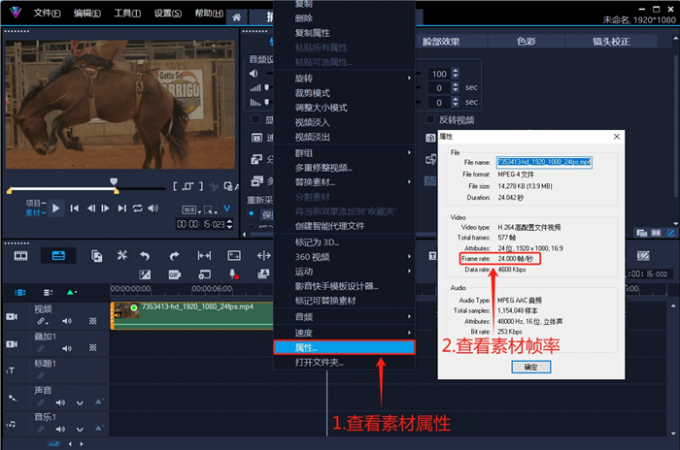Jump to end of clip
The image size is (680, 450).
[122, 209]
